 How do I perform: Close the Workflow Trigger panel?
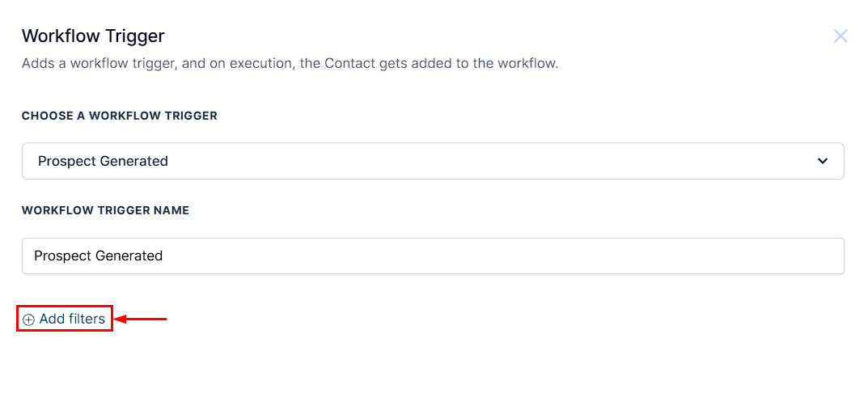click(x=840, y=36)
